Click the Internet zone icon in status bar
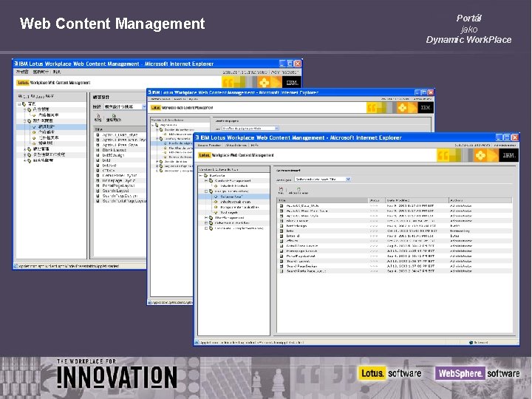The height and width of the screenshot is (399, 532). [471, 343]
